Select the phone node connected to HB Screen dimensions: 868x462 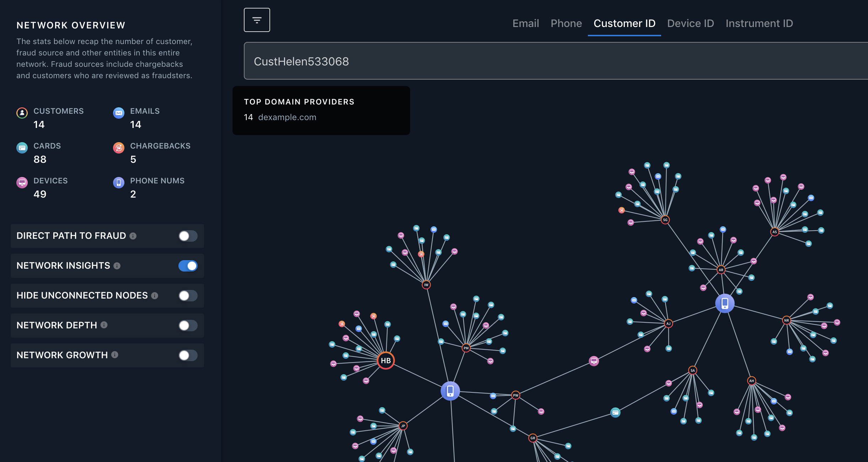[450, 391]
